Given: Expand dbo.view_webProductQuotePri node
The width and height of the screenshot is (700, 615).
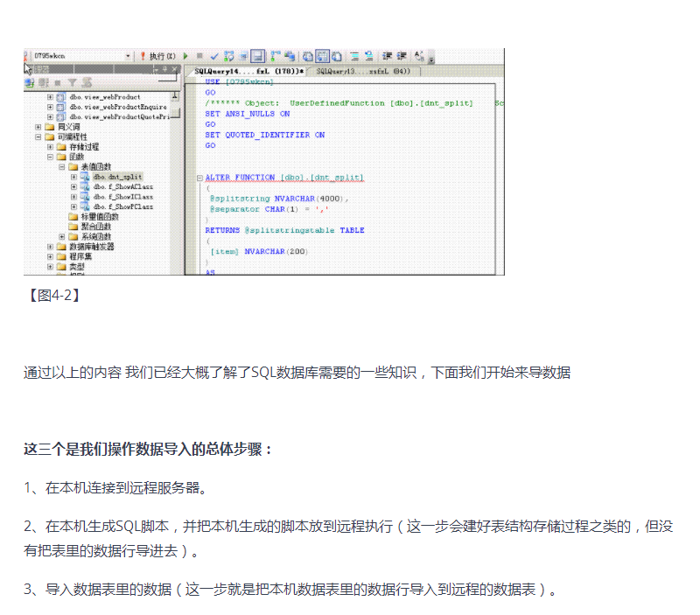Looking at the screenshot, I should tap(50, 117).
